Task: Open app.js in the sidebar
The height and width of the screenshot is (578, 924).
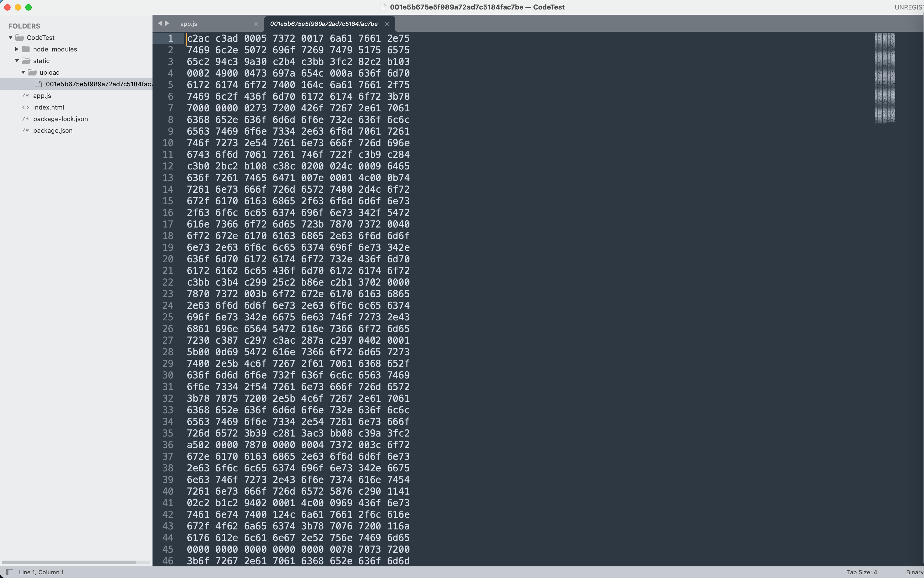Action: (x=42, y=96)
